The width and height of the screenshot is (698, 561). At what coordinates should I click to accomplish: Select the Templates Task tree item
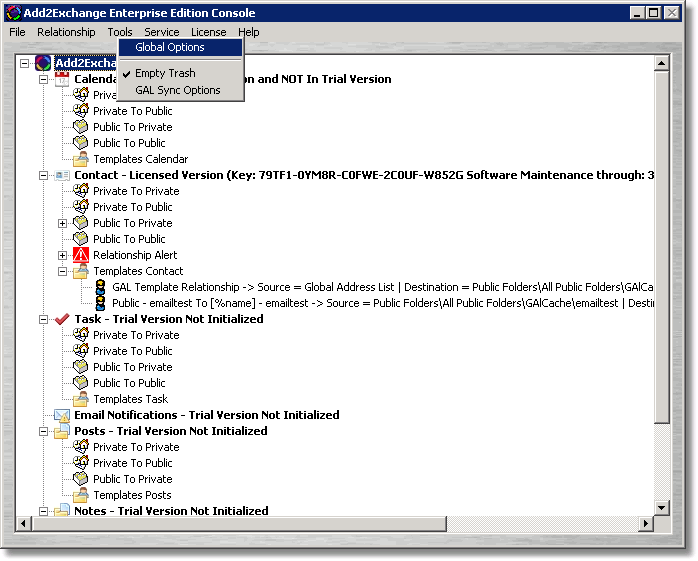pos(130,399)
